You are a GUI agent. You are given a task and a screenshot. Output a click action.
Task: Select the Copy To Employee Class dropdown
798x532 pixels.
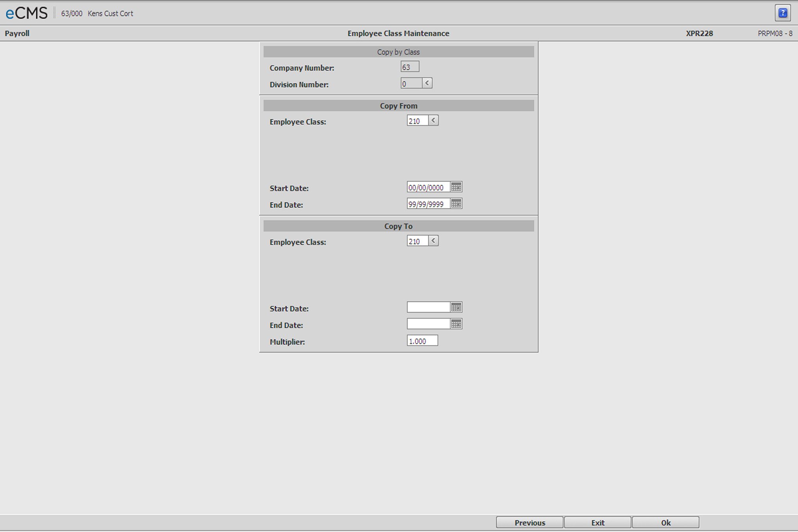(433, 240)
